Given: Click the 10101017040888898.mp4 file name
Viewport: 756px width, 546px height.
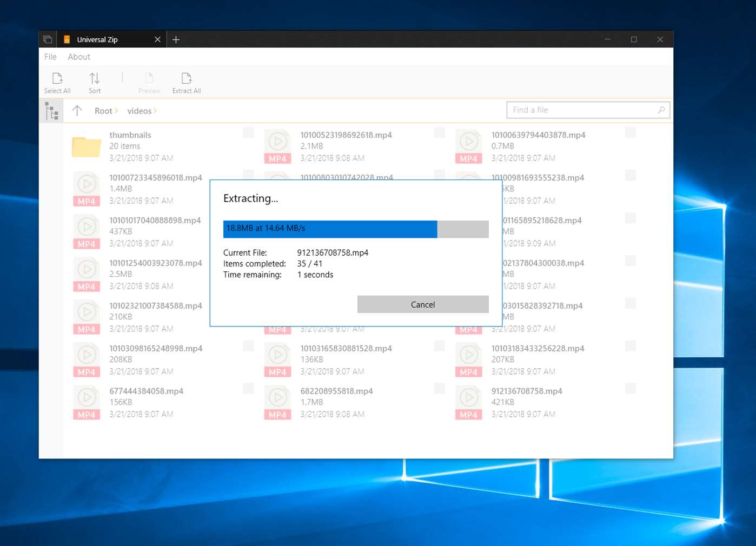Looking at the screenshot, I should click(x=155, y=221).
